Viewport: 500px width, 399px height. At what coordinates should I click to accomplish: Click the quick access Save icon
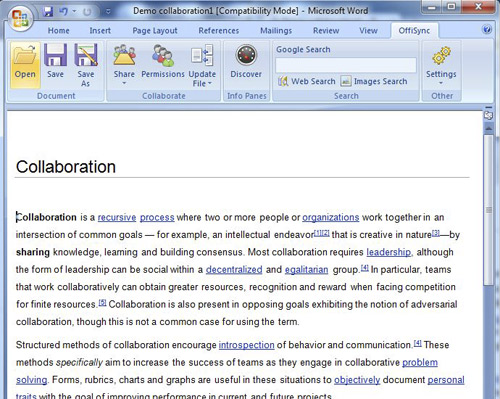coord(48,12)
